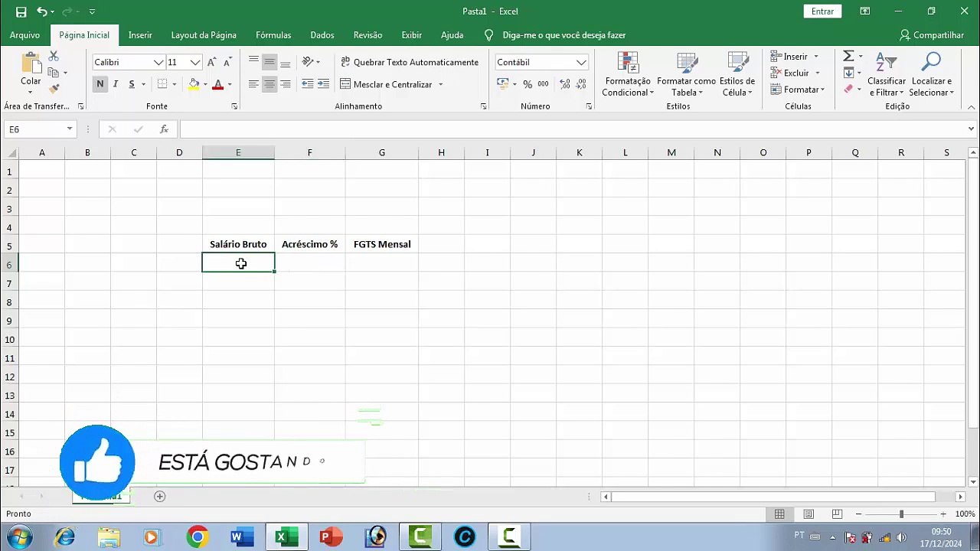Switch to the Dados tab
This screenshot has height=551, width=980.
[322, 35]
